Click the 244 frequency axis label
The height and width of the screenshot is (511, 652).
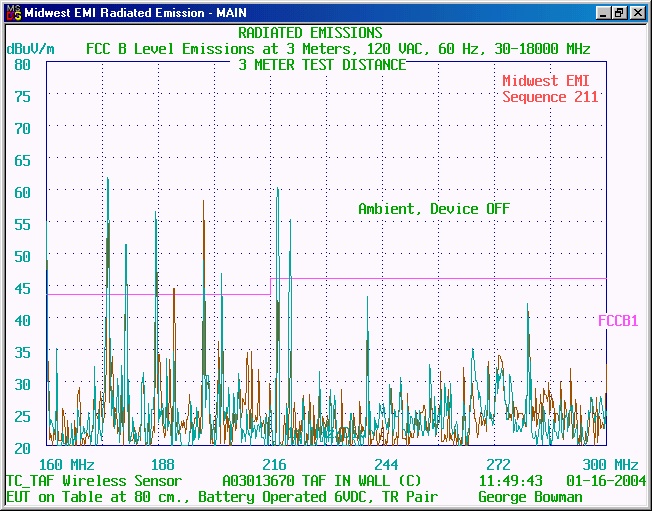tap(386, 465)
